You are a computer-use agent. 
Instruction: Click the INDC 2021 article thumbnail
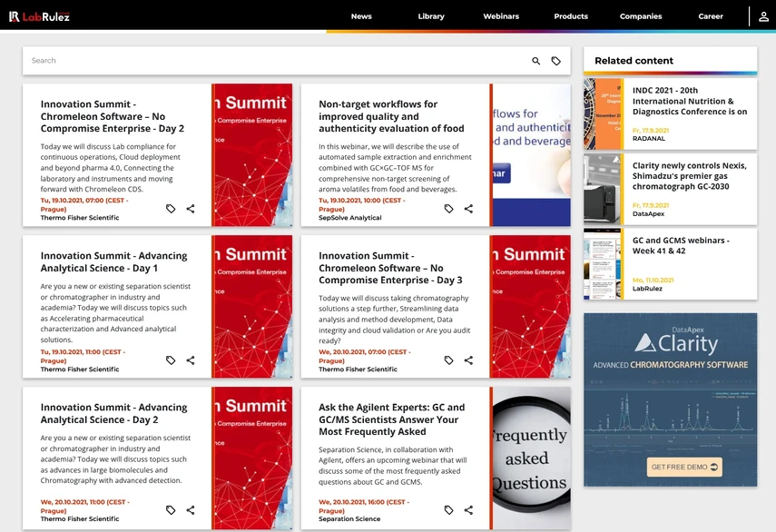click(x=603, y=113)
